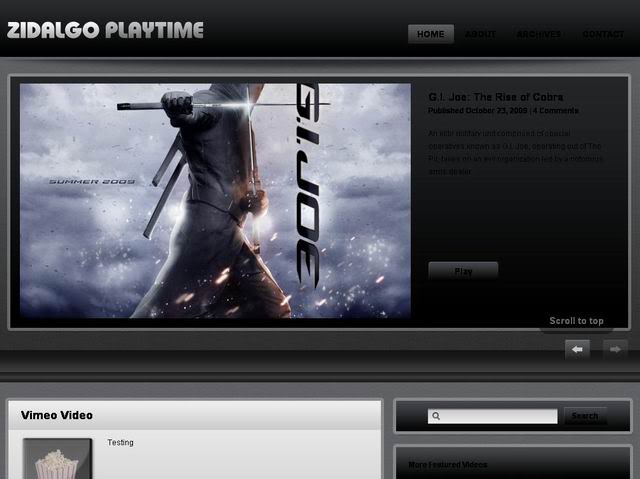Click the popcorn thumbnail of Vimeo Video

[x=58, y=459]
